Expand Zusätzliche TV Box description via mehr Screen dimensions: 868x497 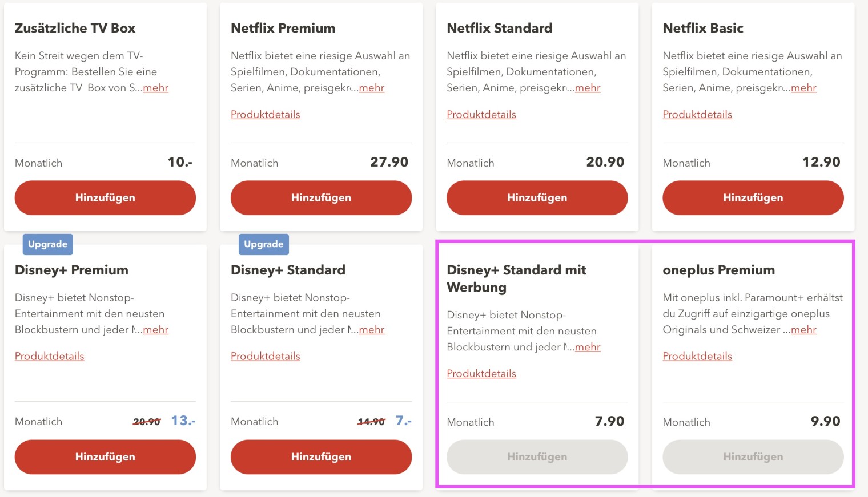click(156, 88)
